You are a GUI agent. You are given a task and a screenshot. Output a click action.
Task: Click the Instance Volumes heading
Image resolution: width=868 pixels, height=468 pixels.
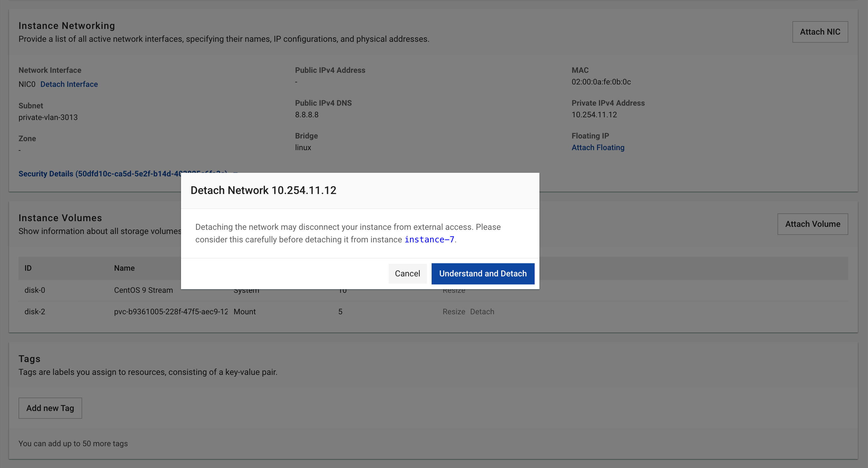click(60, 218)
